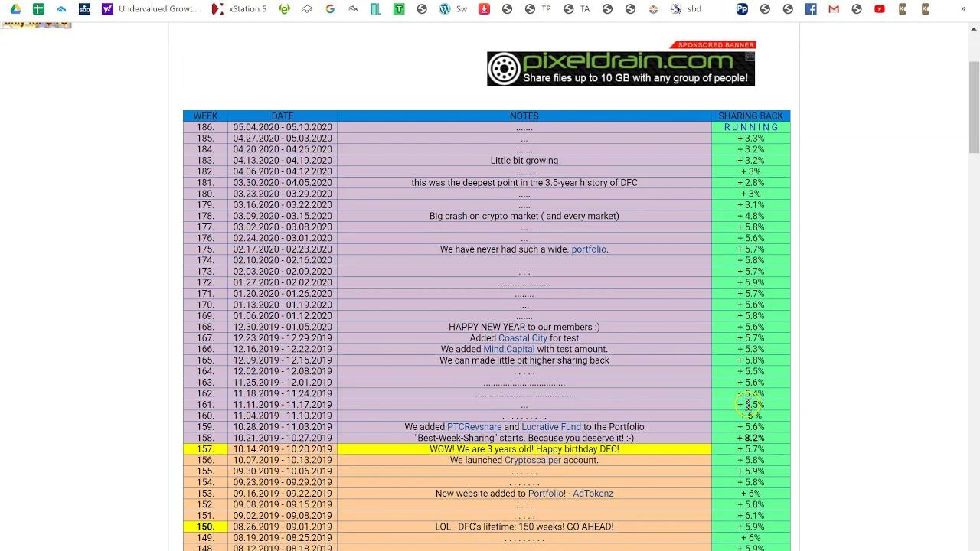The image size is (980, 551).
Task: Open the Gmail bookmark icon
Action: pos(833,8)
